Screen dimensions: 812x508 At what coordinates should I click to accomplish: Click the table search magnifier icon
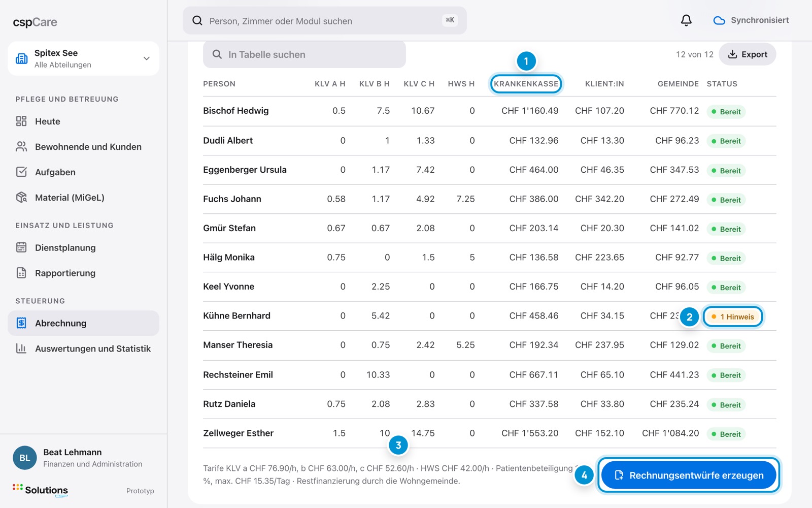[217, 54]
